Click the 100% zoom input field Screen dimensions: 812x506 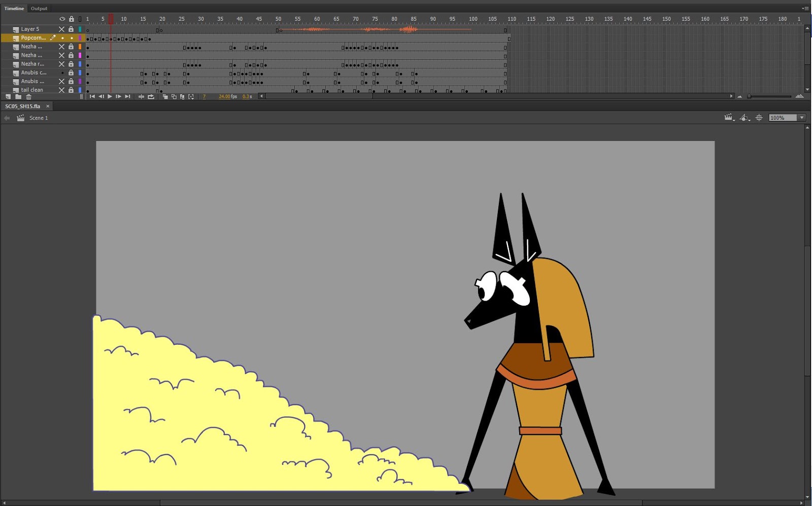(783, 118)
